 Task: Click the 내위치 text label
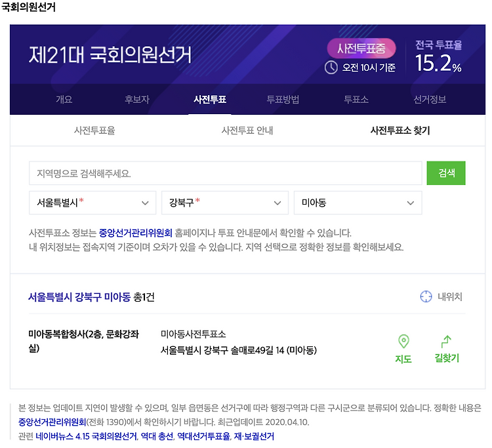(x=450, y=296)
